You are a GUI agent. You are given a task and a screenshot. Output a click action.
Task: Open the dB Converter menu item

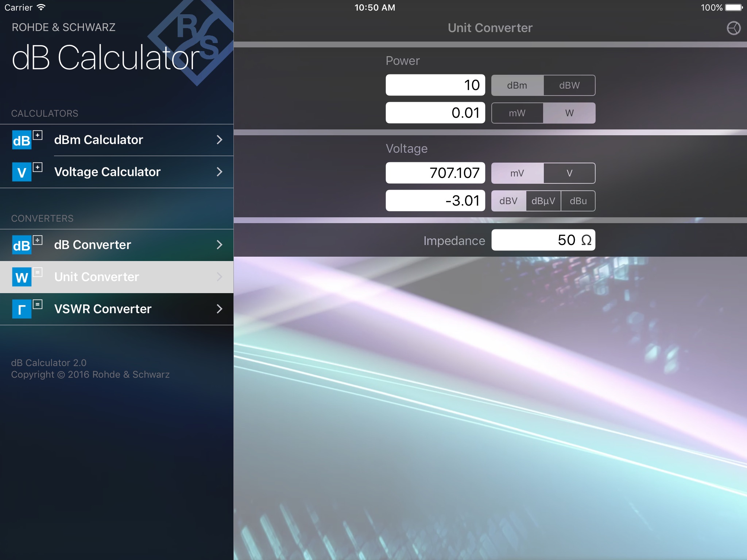[x=117, y=245]
